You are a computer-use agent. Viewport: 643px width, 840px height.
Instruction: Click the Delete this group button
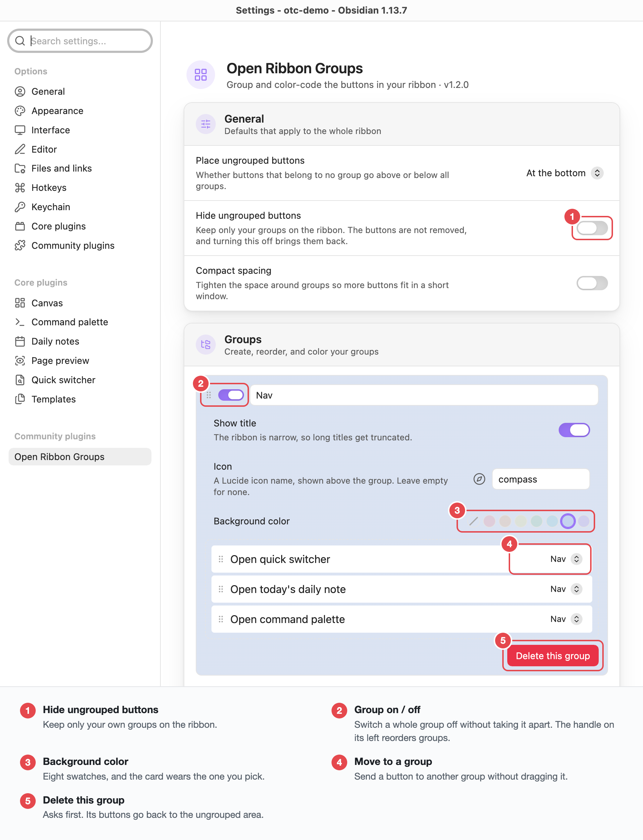click(x=552, y=655)
